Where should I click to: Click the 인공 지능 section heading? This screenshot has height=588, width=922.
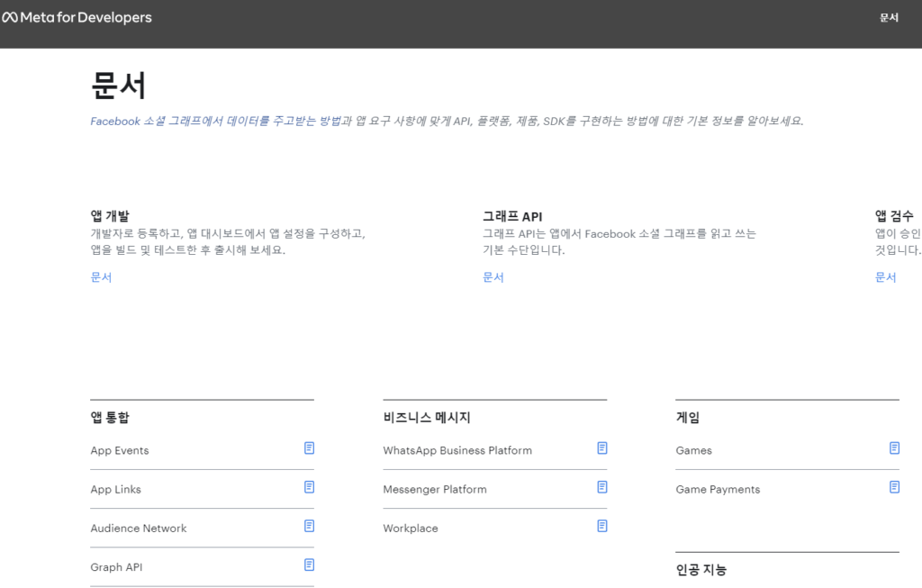point(701,569)
